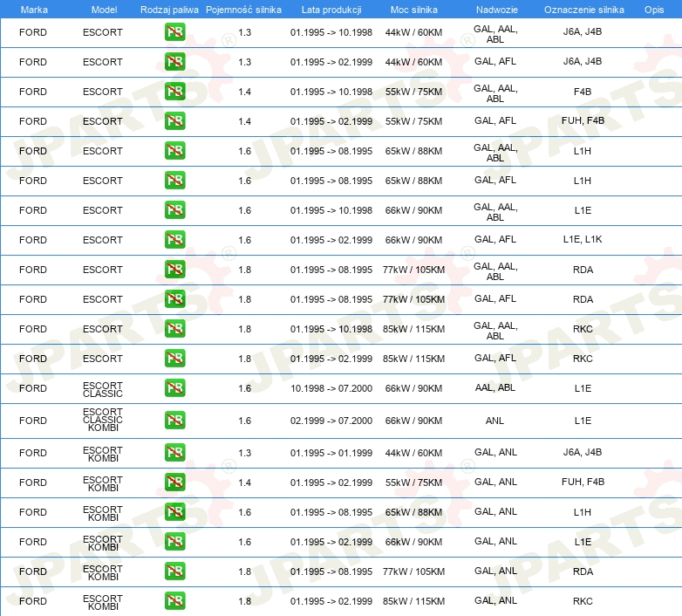The height and width of the screenshot is (616, 682).
Task: Select 'FUH, F4B' in the GAL, AFL row
Action: pyautogui.click(x=583, y=120)
